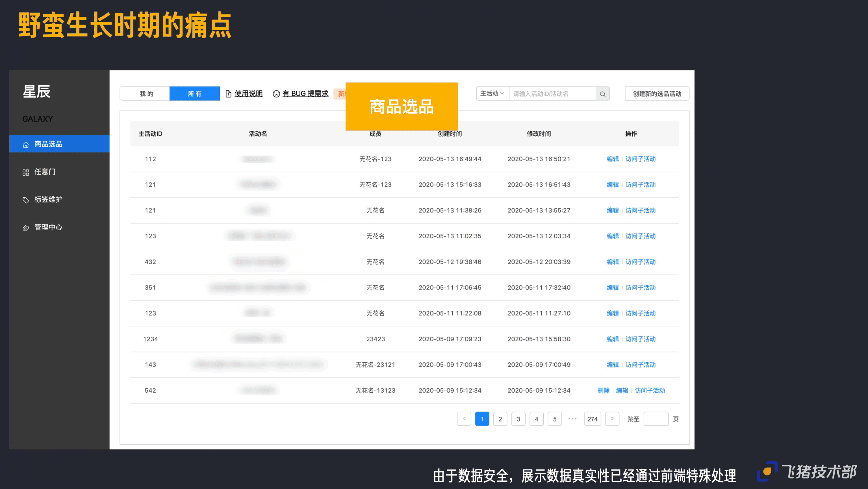Click the paperclip icon beside 管理中心
This screenshot has width=868, height=489.
[26, 228]
